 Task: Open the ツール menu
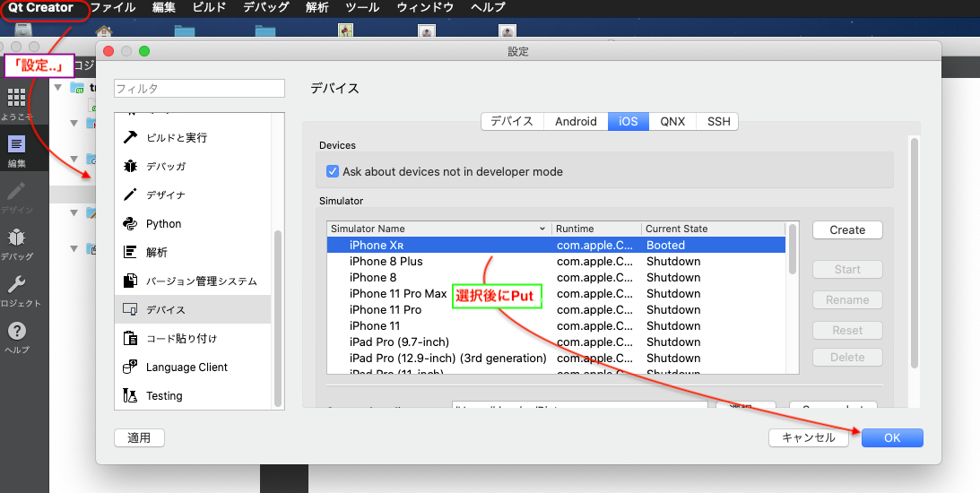362,7
